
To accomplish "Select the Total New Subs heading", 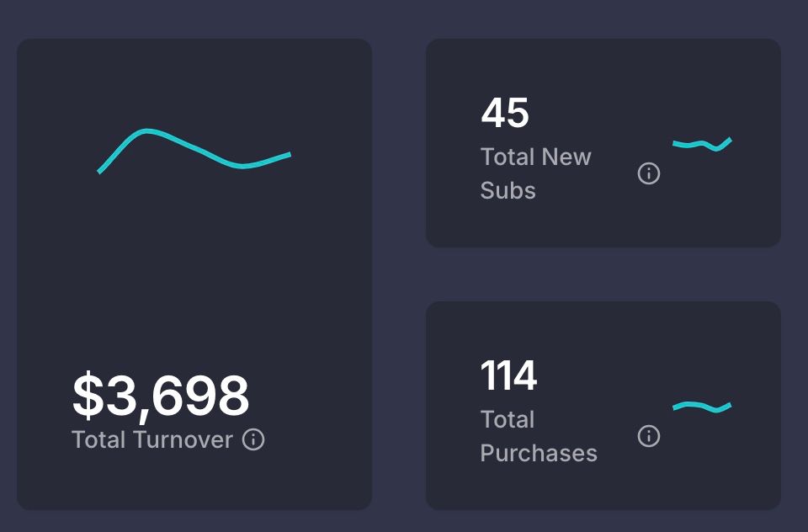I will pos(535,173).
